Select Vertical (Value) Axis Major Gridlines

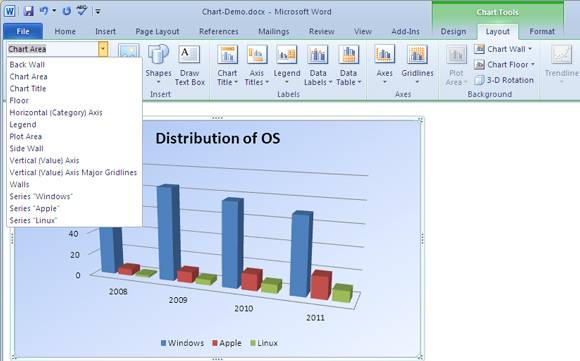coord(74,172)
